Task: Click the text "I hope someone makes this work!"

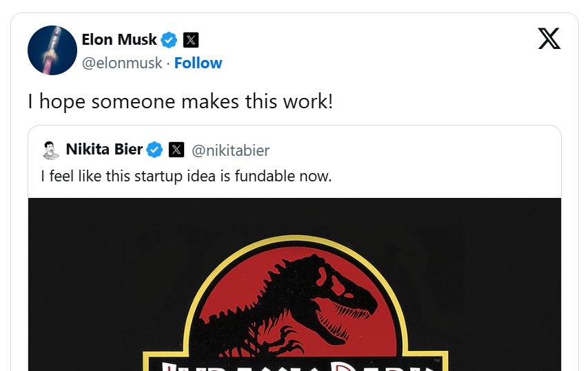Action: click(x=180, y=102)
